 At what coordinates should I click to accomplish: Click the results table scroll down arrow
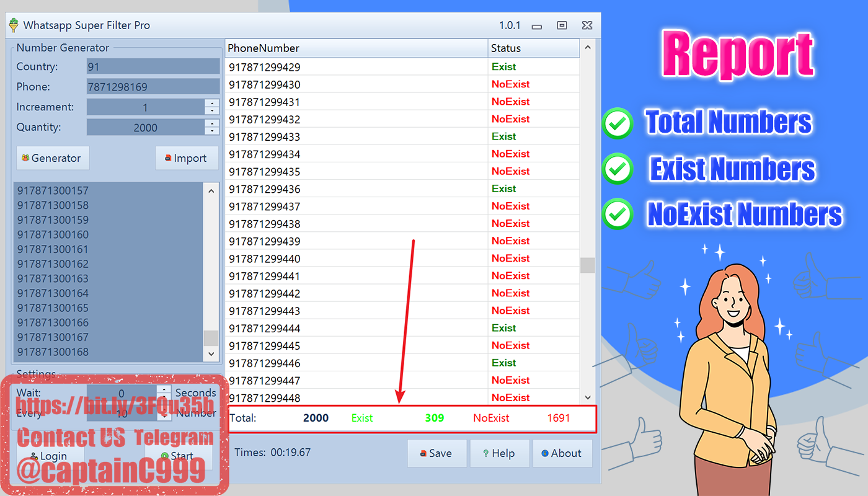[588, 397]
